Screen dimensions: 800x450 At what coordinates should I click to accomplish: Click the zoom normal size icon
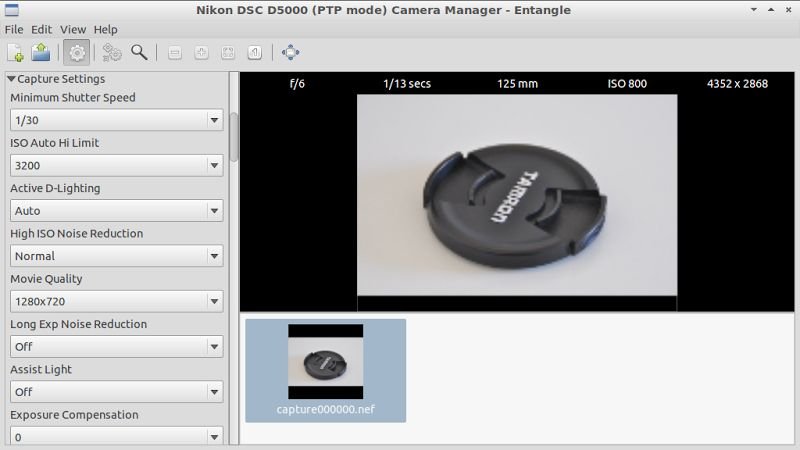(255, 52)
